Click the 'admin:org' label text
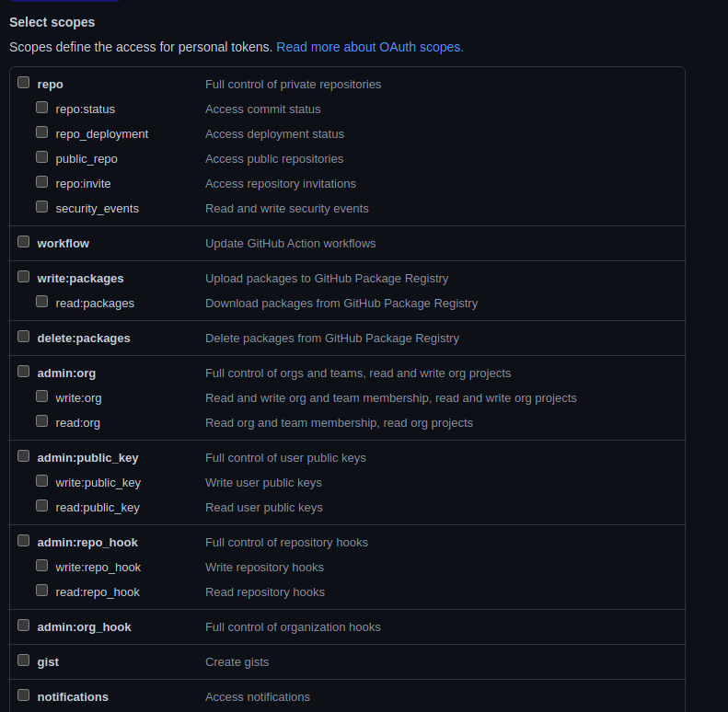728x712 pixels. pos(66,373)
